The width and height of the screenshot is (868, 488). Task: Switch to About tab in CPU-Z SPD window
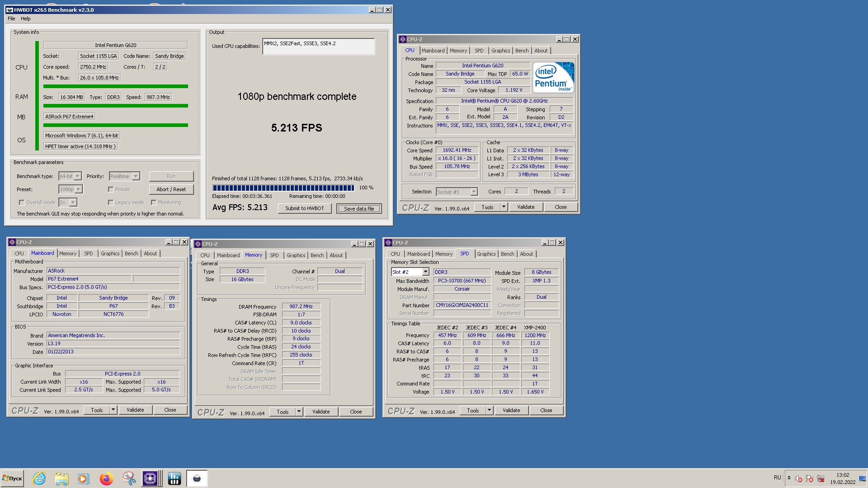pyautogui.click(x=527, y=254)
